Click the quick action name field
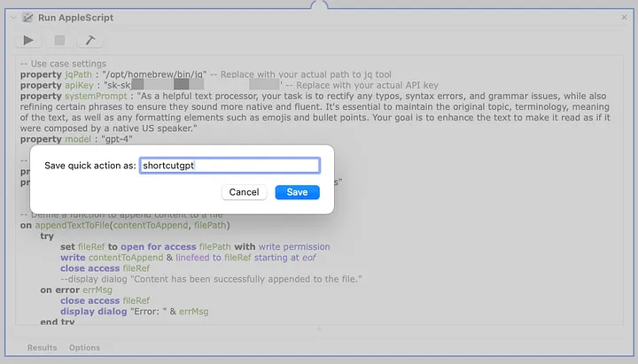 [230, 166]
